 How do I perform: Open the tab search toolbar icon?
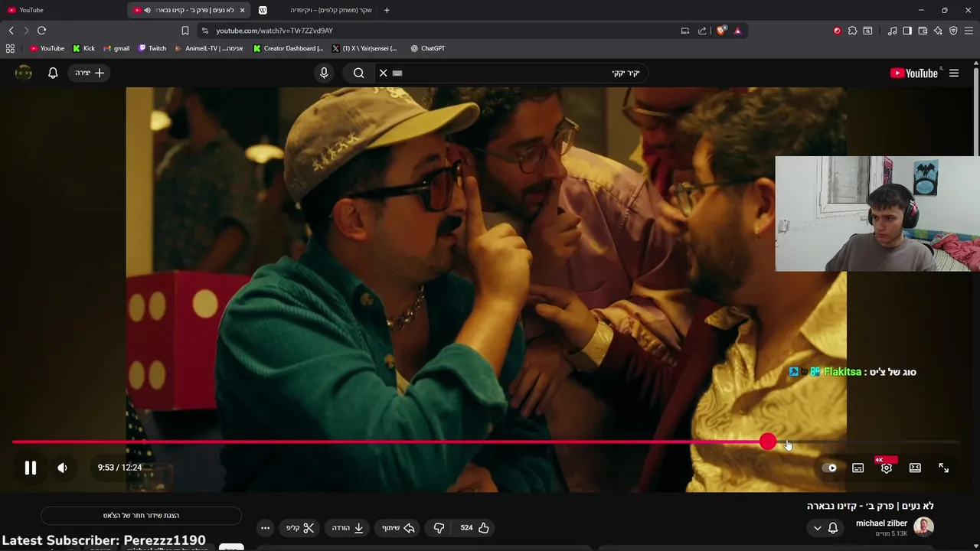click(x=867, y=31)
